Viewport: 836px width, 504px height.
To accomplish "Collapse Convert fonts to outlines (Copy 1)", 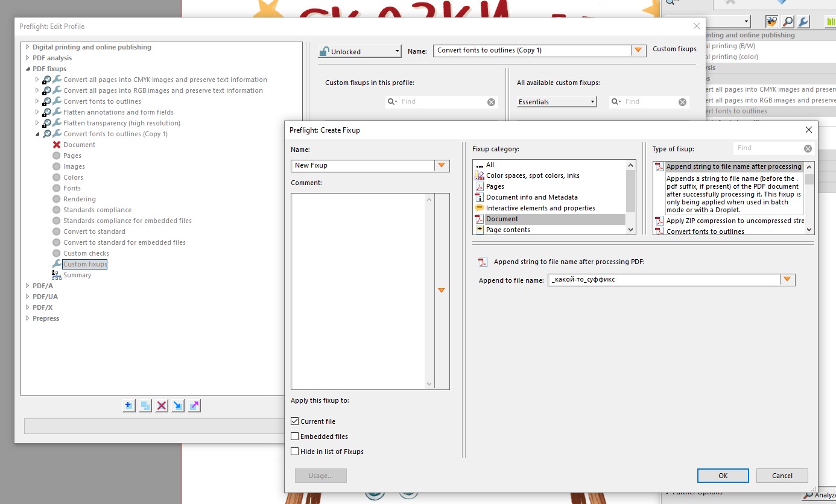I will click(x=37, y=134).
